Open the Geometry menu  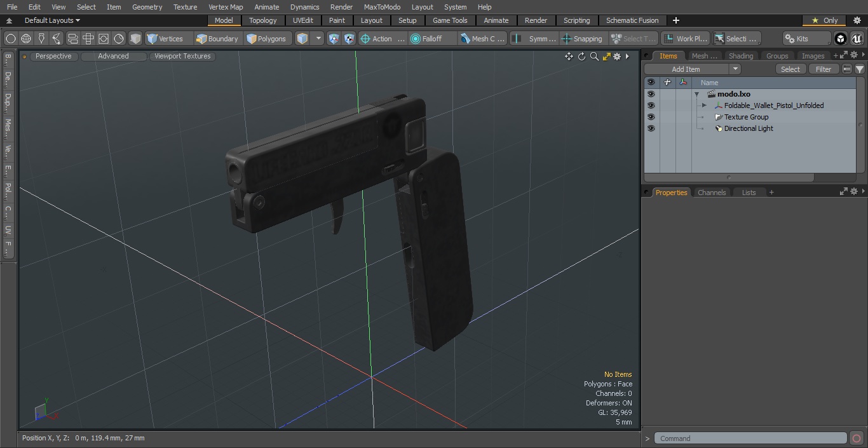[x=147, y=7]
